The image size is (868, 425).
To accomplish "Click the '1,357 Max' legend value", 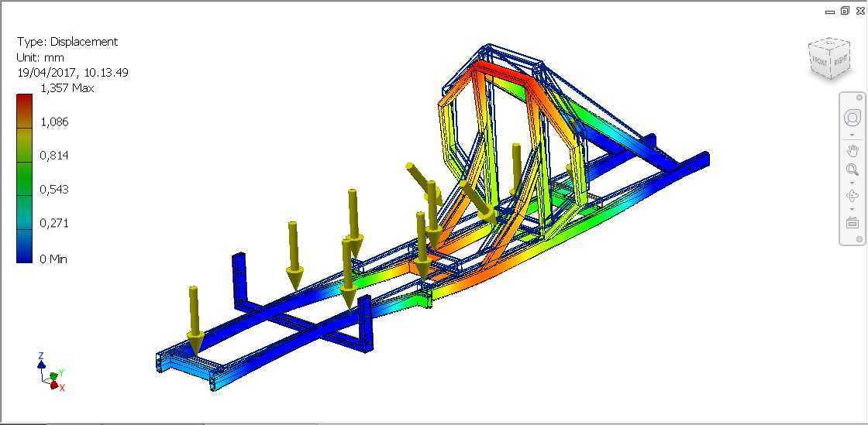I will click(67, 88).
